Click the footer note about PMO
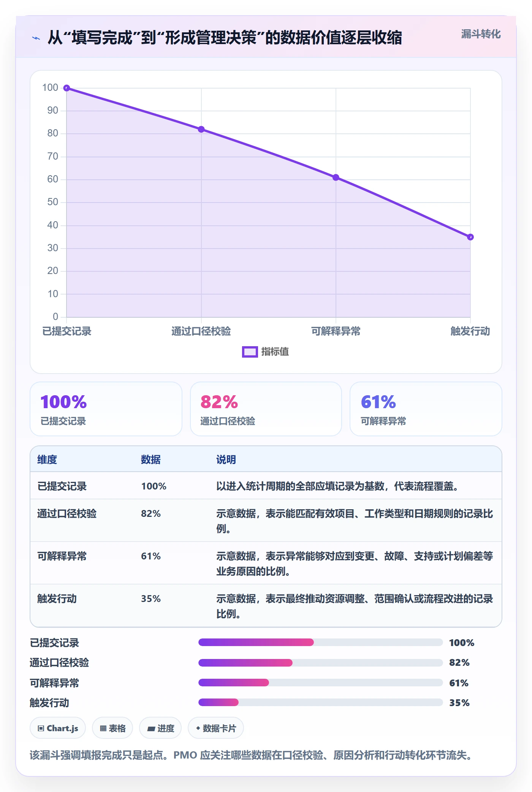 coord(251,755)
